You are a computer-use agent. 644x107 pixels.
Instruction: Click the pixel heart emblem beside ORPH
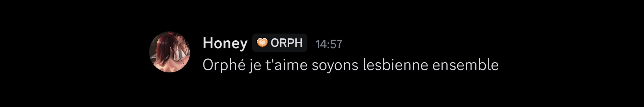coord(262,43)
